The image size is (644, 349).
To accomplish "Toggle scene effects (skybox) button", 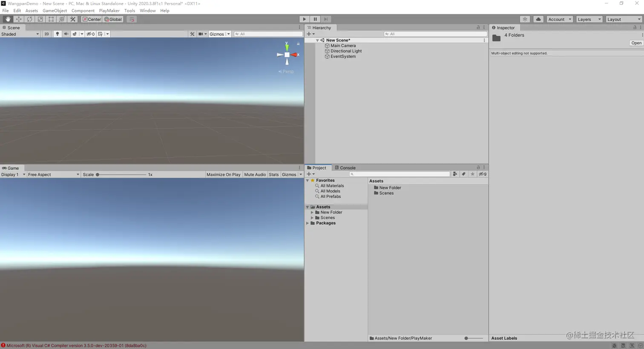I will coord(75,34).
